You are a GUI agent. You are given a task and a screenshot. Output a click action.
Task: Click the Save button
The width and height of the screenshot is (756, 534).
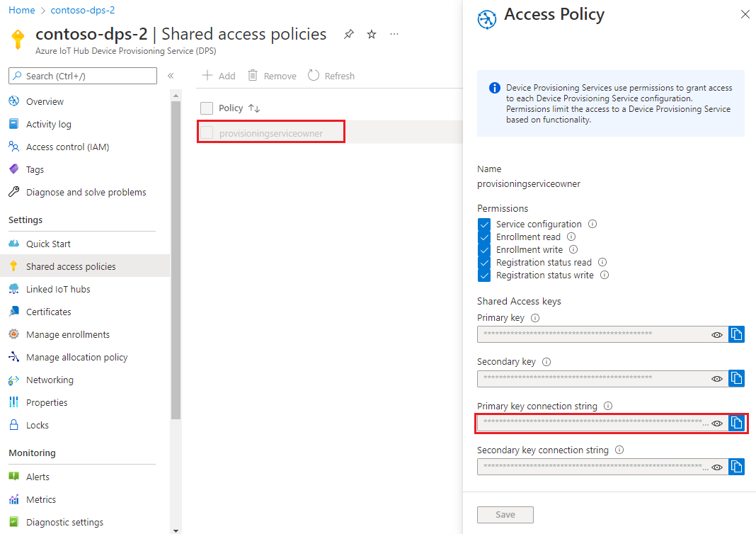(505, 515)
